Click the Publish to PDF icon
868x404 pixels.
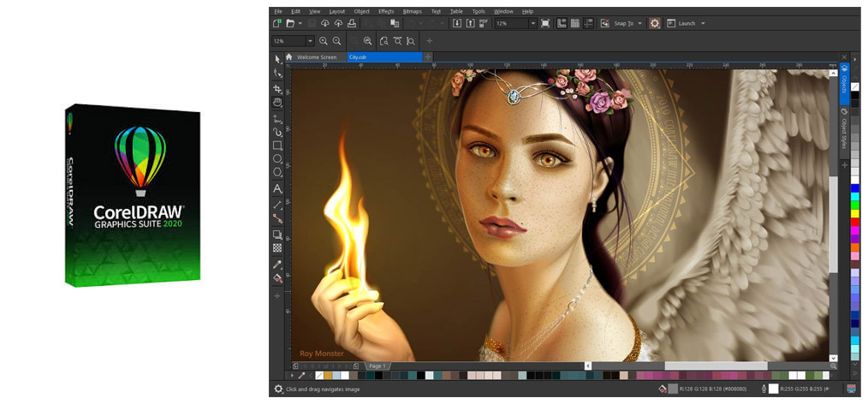[484, 23]
